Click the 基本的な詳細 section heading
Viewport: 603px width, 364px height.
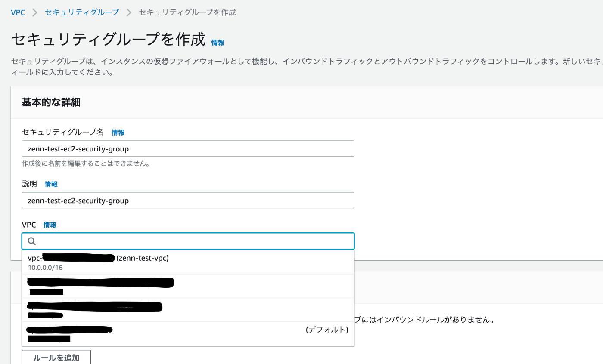point(51,102)
